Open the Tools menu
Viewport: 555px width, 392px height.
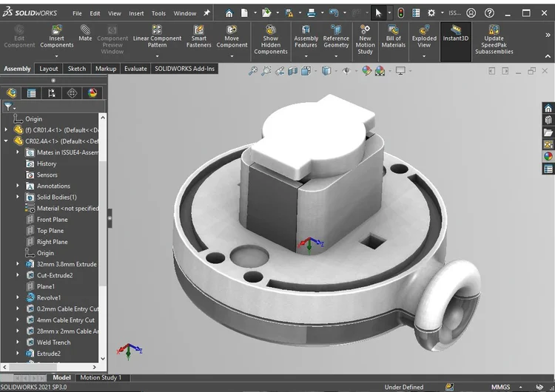(x=158, y=13)
